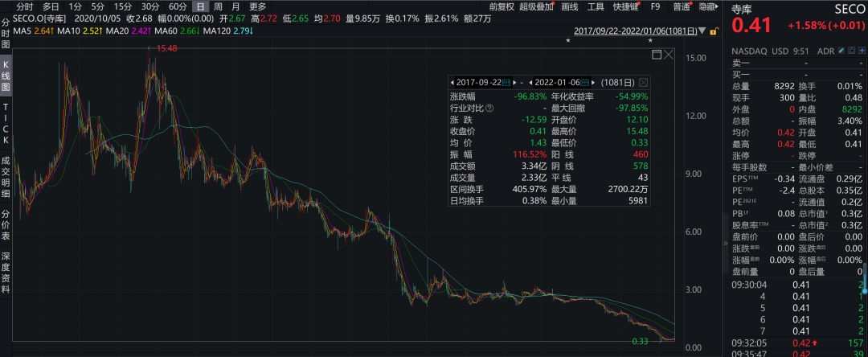Select the 5分 timeframe

pos(98,6)
